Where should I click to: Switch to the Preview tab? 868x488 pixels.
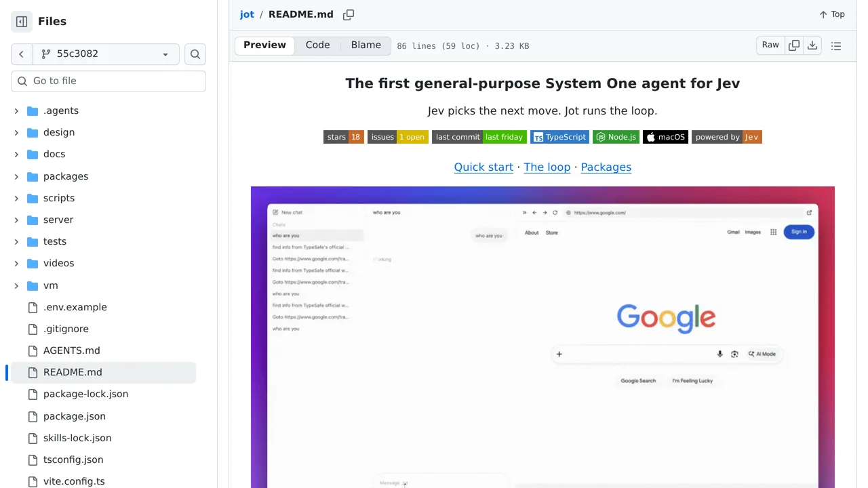click(x=264, y=45)
